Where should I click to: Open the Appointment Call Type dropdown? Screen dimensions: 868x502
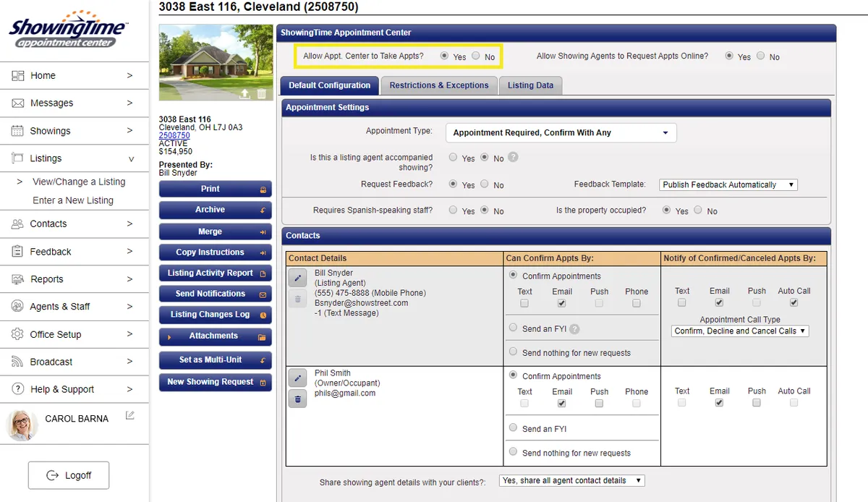click(x=740, y=331)
